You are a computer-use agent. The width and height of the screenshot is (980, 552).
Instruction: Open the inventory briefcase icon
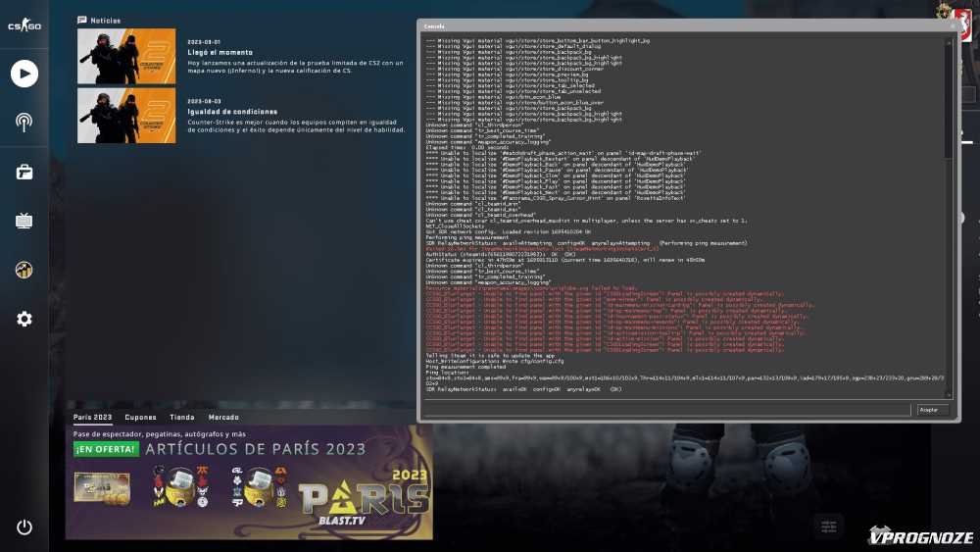coord(24,172)
